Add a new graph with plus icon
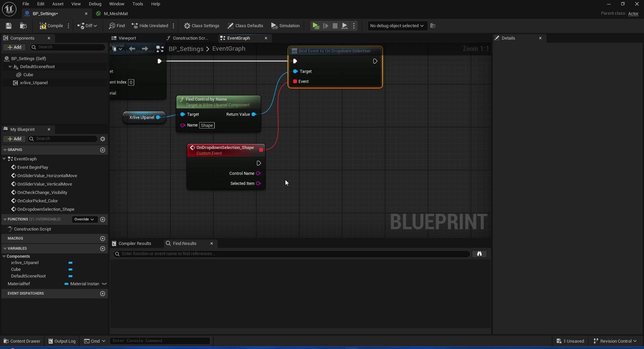This screenshot has width=644, height=349. [103, 150]
